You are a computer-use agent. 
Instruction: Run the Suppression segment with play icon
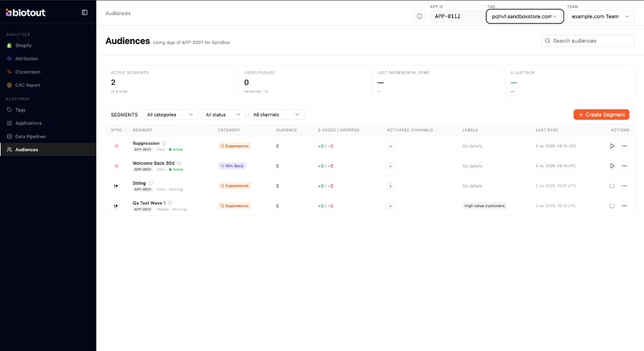612,146
